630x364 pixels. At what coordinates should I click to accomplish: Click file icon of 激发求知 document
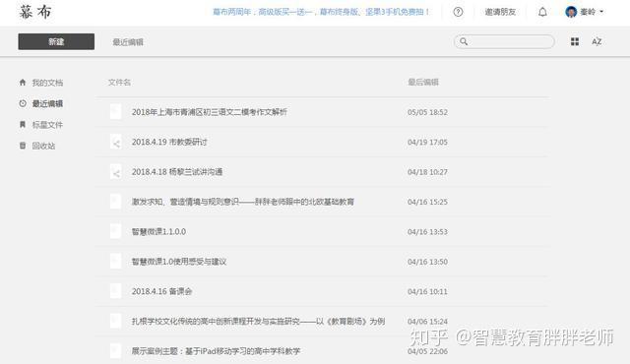[x=116, y=202]
